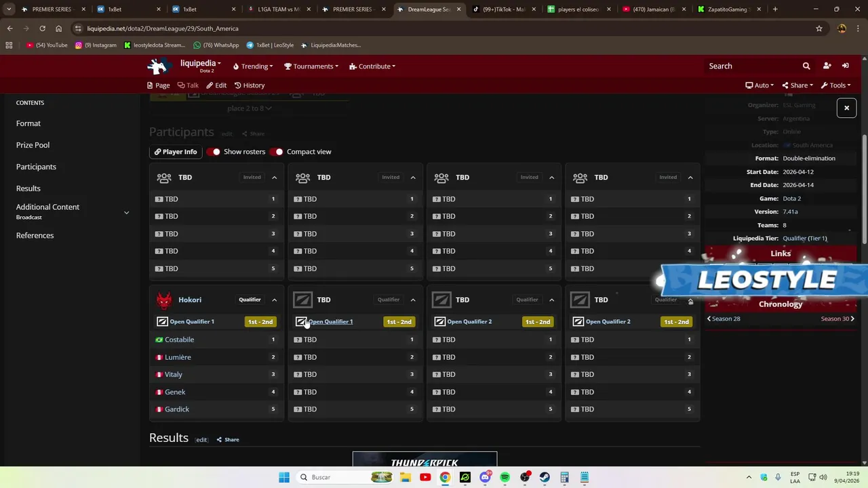868x488 pixels.
Task: Open Hokori's Open Qualifier 1 link
Action: [x=192, y=322]
